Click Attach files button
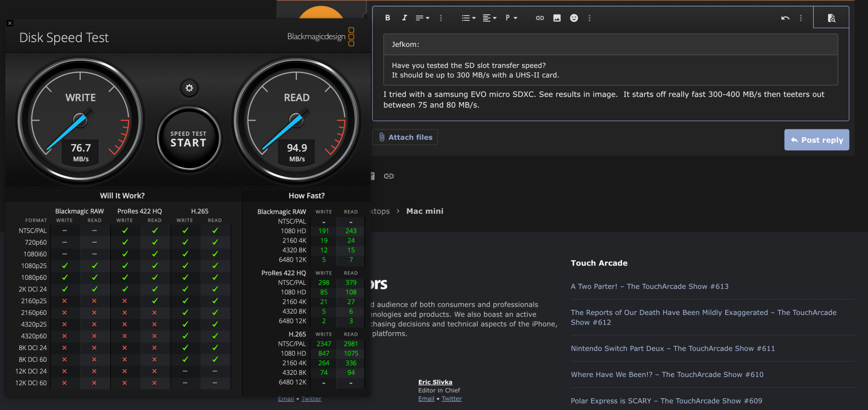Viewport: 868px width, 410px height. point(405,137)
